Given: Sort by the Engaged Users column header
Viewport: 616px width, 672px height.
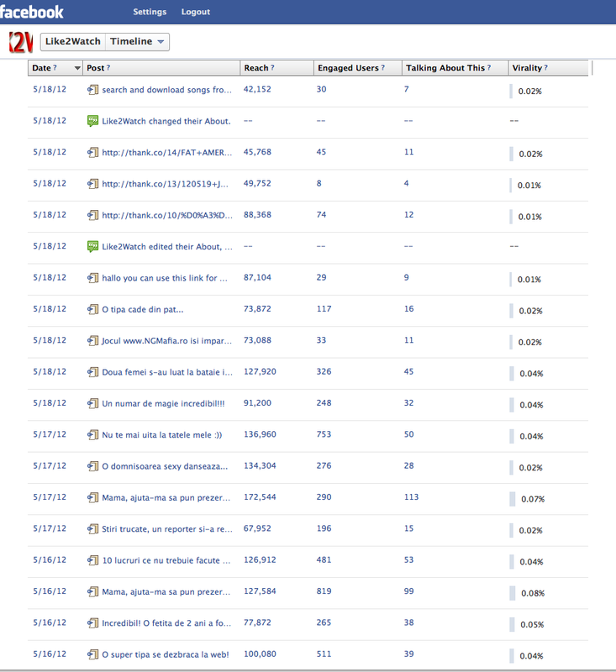Looking at the screenshot, I should pos(348,68).
